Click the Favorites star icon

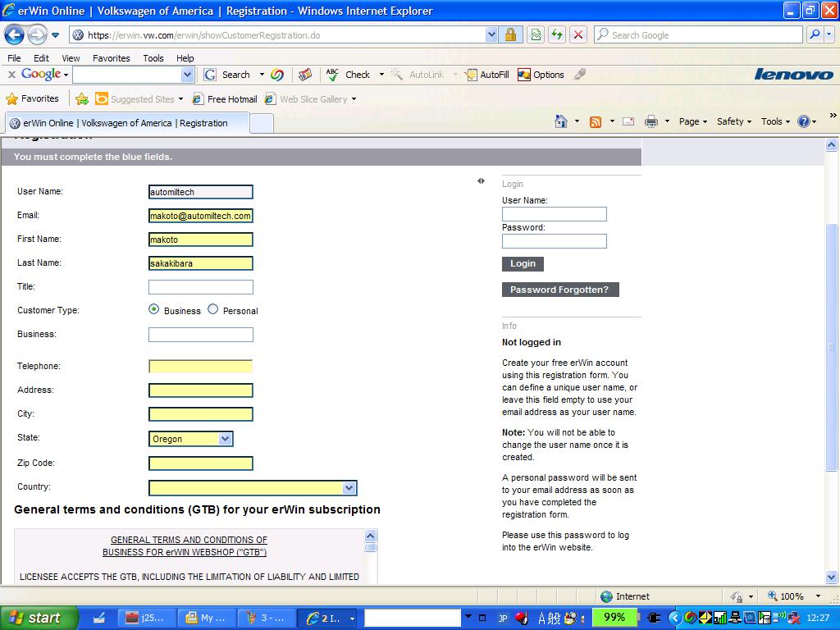coord(11,98)
